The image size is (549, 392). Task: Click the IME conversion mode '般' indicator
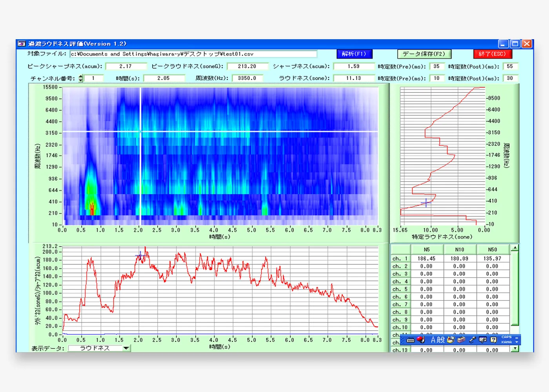click(x=441, y=340)
